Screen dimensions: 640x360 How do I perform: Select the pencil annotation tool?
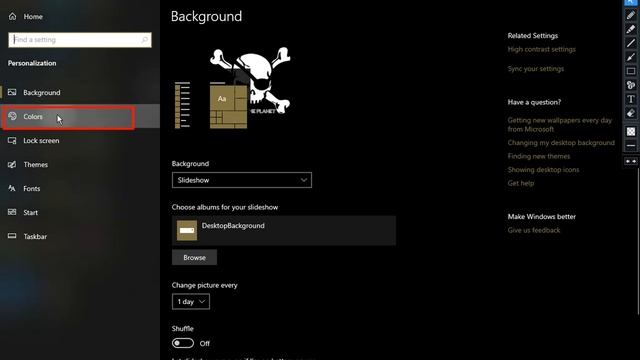click(631, 15)
